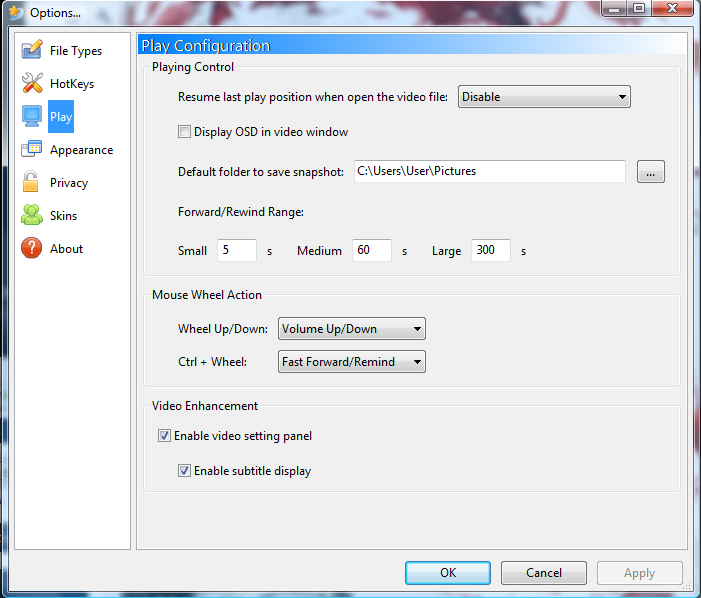The image size is (701, 598).
Task: Click the File Types pencil icon
Action: (x=32, y=50)
